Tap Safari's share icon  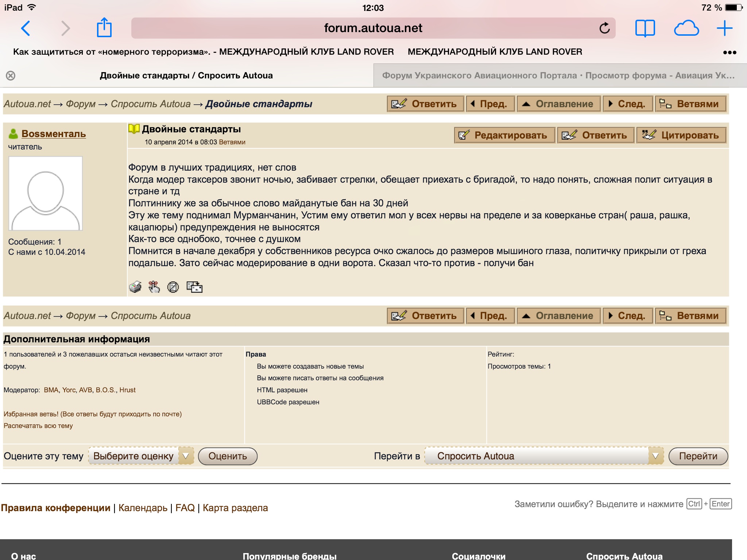click(104, 28)
